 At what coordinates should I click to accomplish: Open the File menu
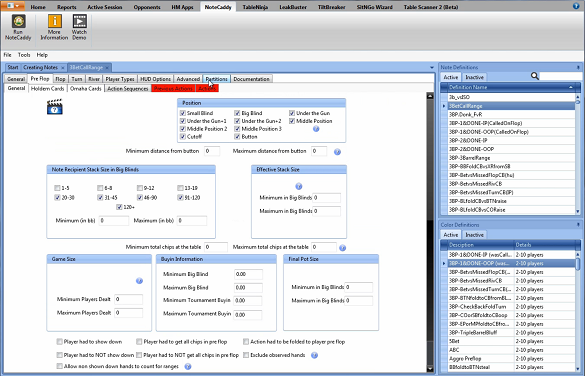pos(7,55)
